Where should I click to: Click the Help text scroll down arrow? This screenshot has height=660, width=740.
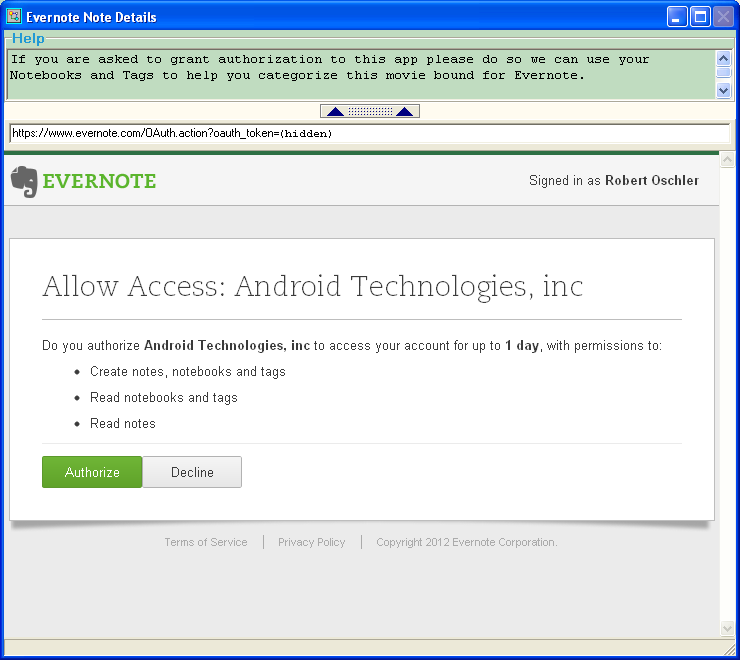[723, 90]
